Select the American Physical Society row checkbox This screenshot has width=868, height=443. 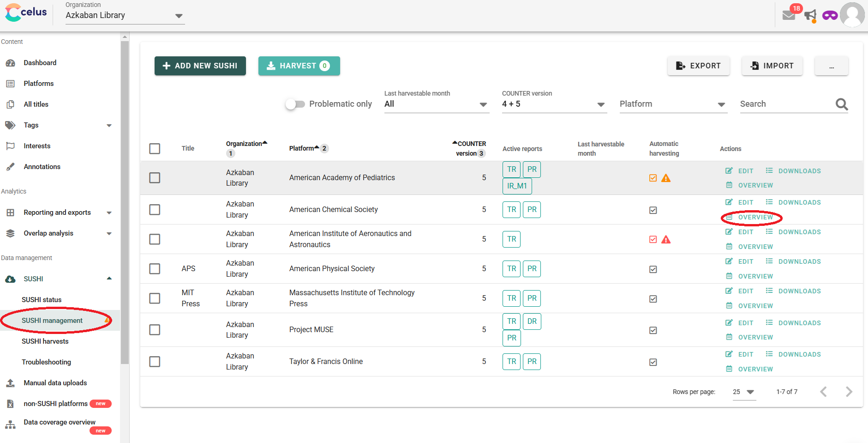click(x=155, y=269)
